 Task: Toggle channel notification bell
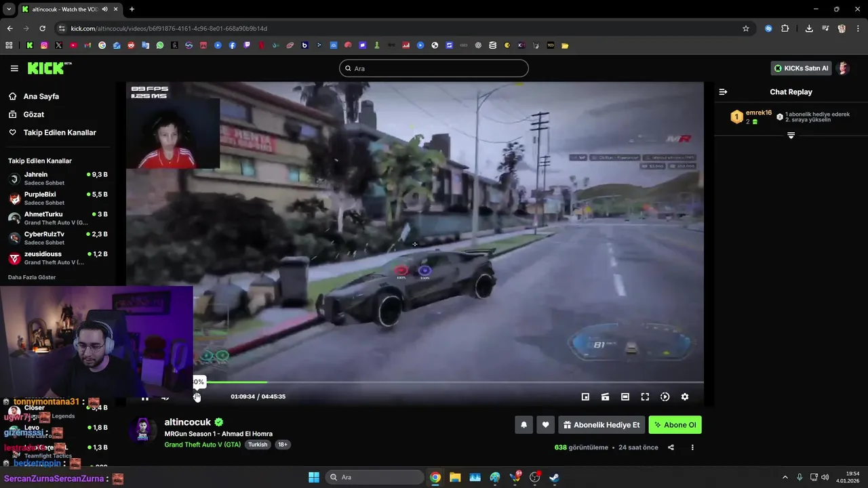click(524, 425)
